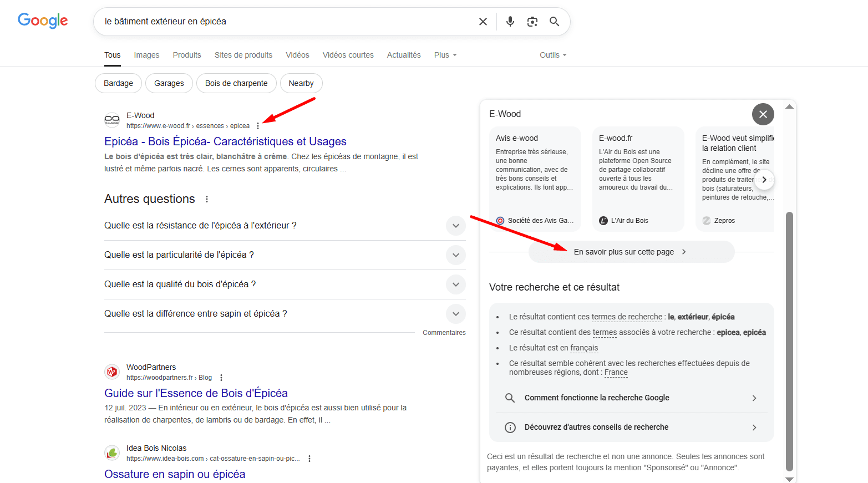
Task: Click the WoodPartners site favicon
Action: (x=112, y=372)
